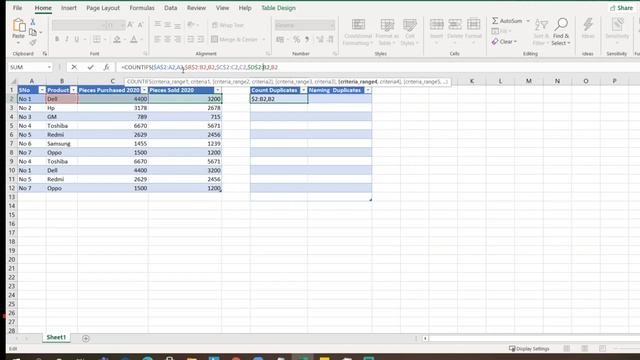Click the Share button

coord(621,8)
